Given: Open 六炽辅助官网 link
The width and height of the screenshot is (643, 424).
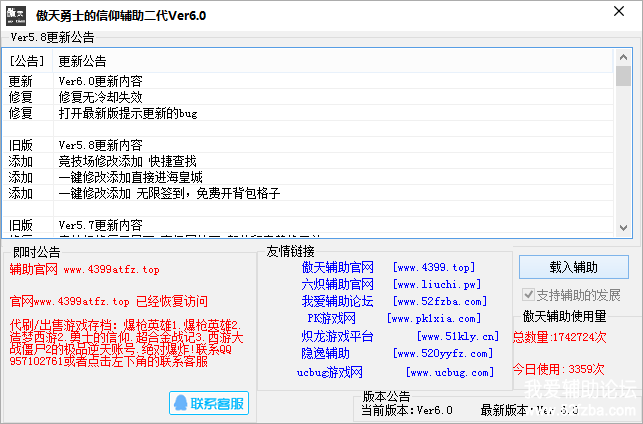Looking at the screenshot, I should (337, 284).
